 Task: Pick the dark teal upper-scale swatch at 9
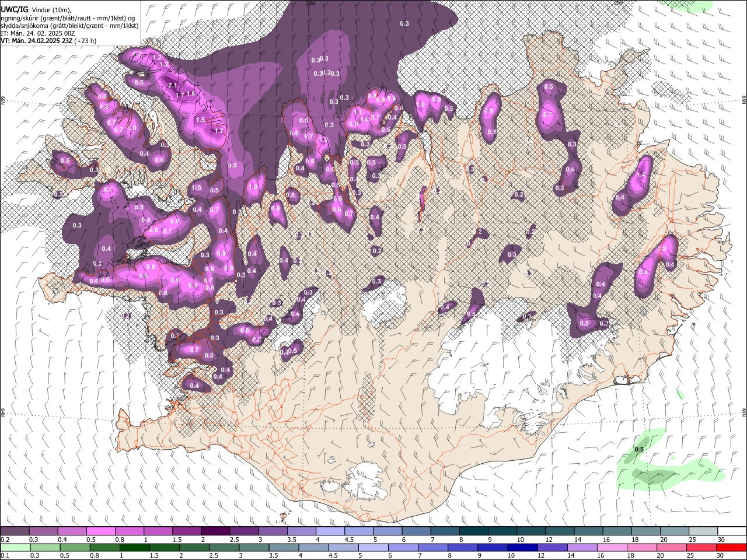pos(502,531)
